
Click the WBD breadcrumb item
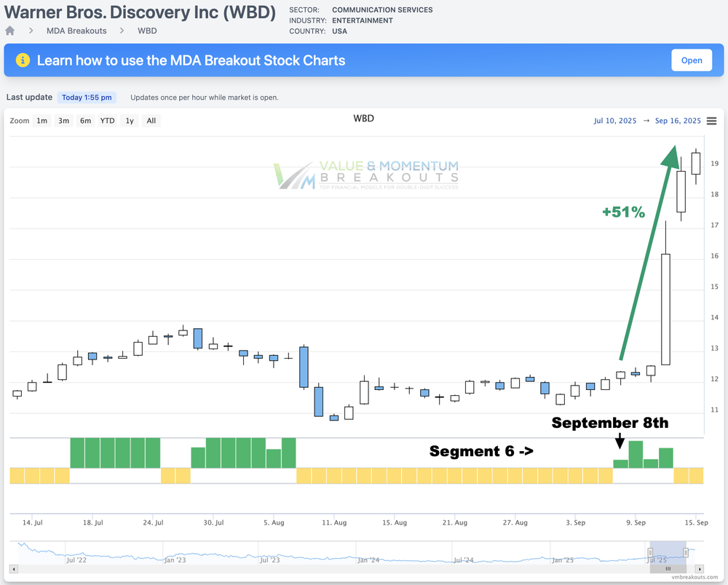(x=147, y=31)
